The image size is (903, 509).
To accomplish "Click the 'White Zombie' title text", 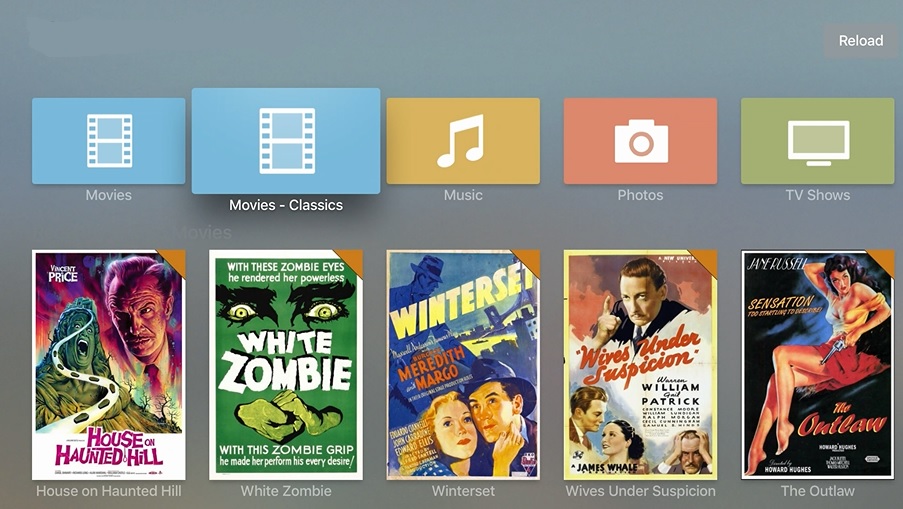I will pos(286,491).
